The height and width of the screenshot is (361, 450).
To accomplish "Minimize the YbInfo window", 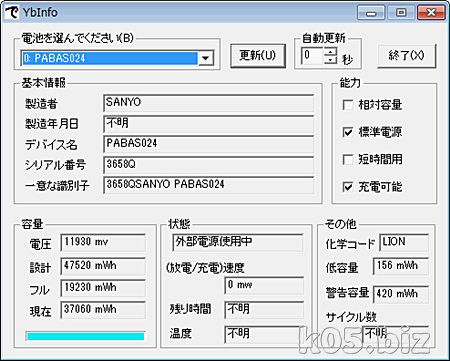I will (371, 13).
